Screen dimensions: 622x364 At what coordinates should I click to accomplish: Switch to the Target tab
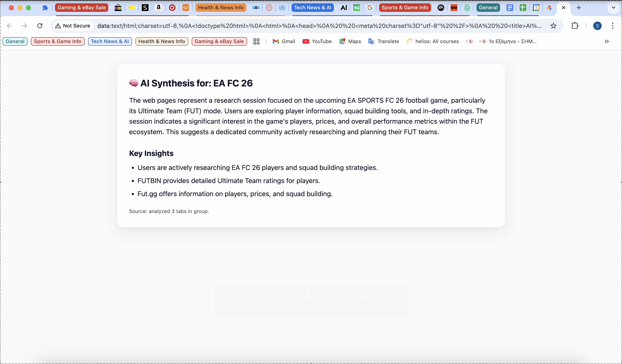(x=172, y=8)
